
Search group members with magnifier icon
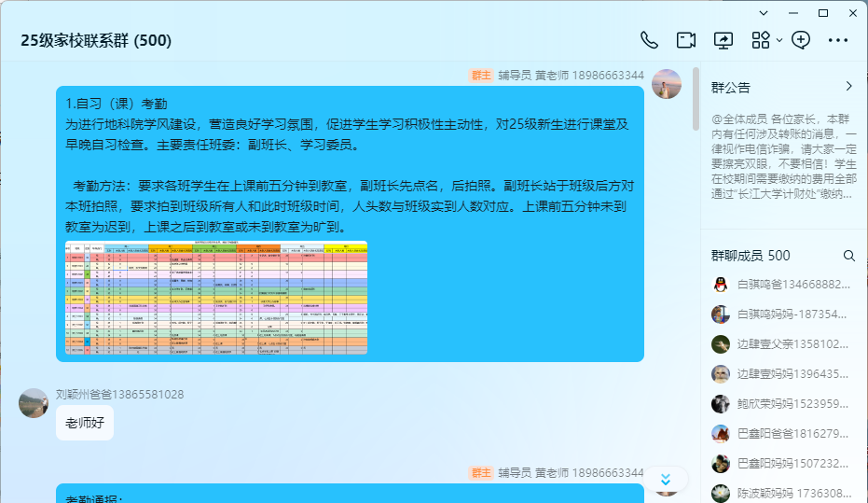pos(848,256)
